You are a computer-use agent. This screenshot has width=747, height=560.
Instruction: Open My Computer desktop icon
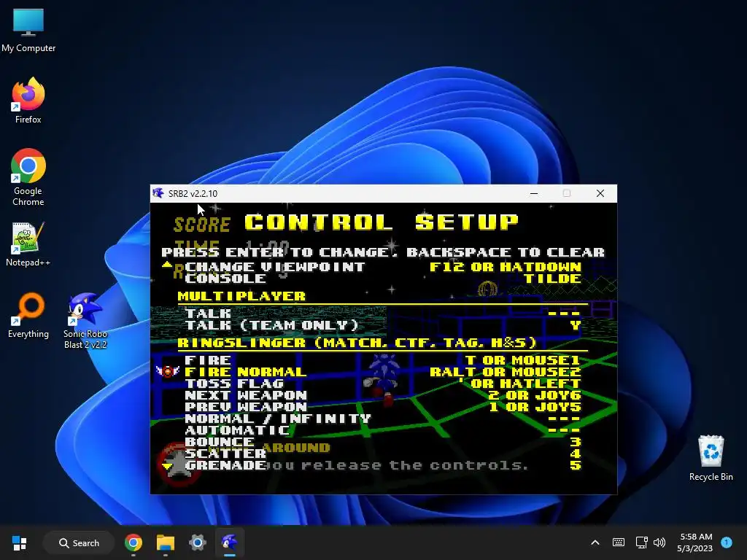pyautogui.click(x=28, y=30)
